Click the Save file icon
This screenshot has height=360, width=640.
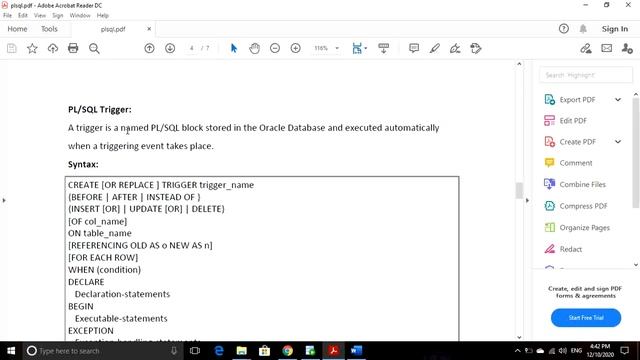click(x=12, y=49)
